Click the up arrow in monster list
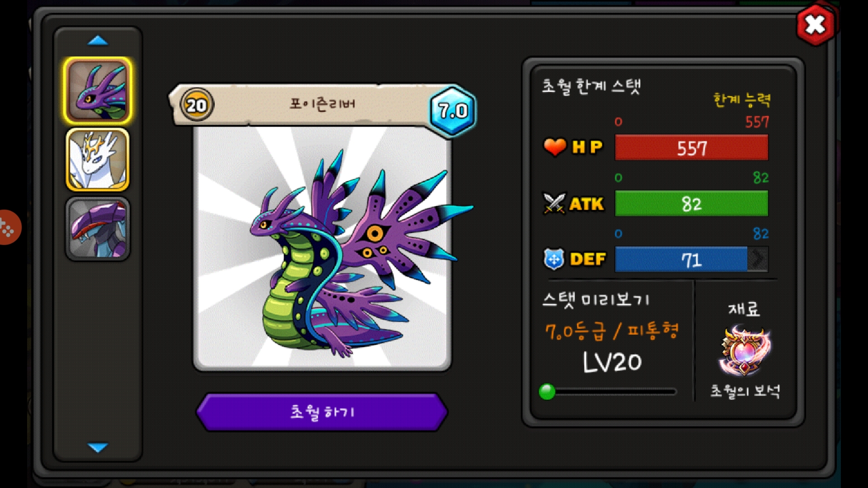This screenshot has width=868, height=488. 98,41
